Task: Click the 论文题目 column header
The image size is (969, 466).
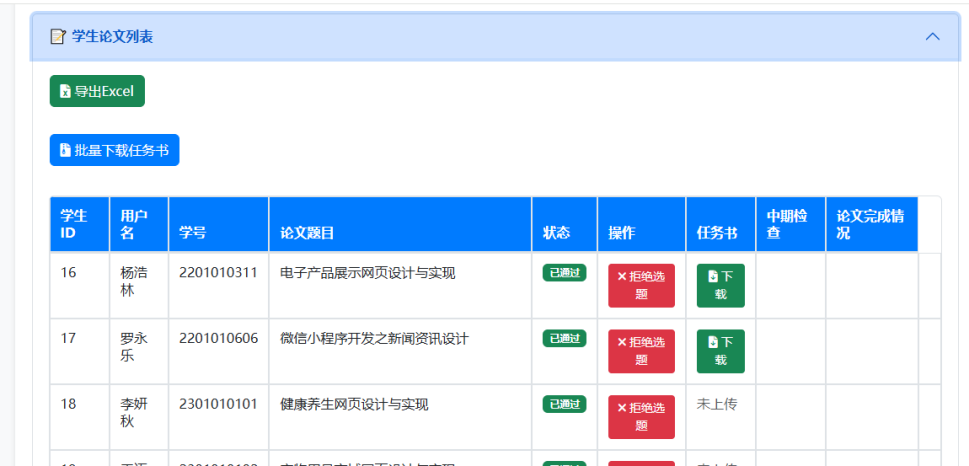Action: click(307, 233)
